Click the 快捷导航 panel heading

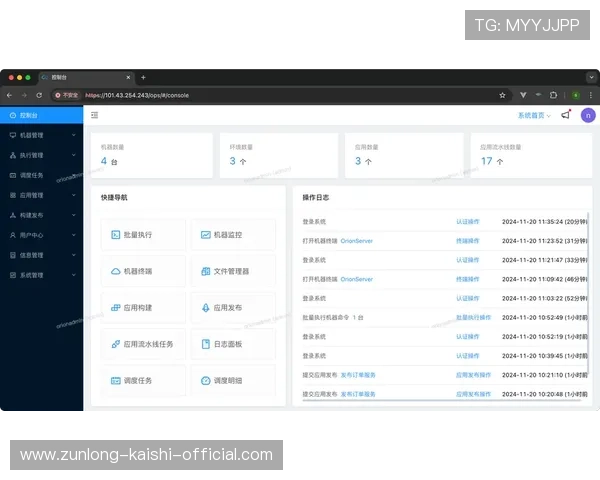pyautogui.click(x=114, y=198)
